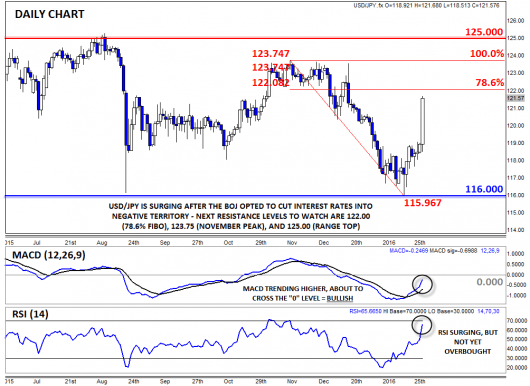The image size is (530, 386).
Task: Click the "120.00" price axis tick
Action: click(515, 125)
